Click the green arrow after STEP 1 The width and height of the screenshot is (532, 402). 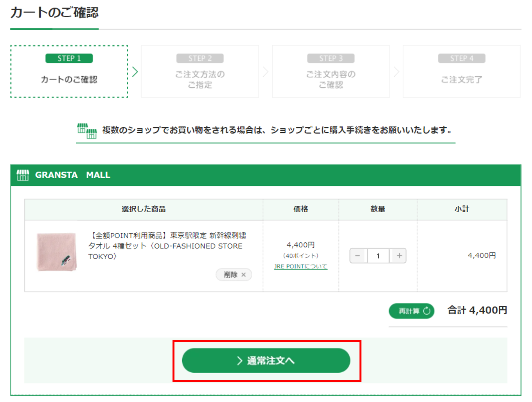135,72
